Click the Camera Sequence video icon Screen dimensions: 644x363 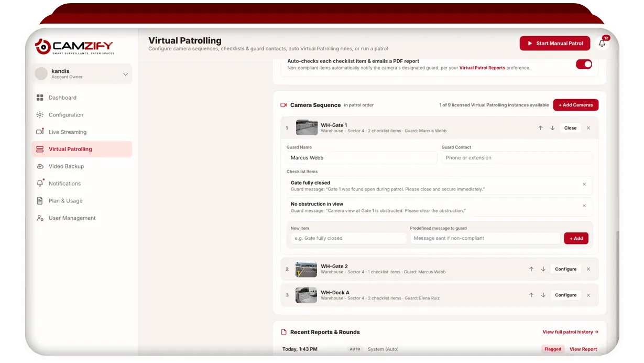284,105
